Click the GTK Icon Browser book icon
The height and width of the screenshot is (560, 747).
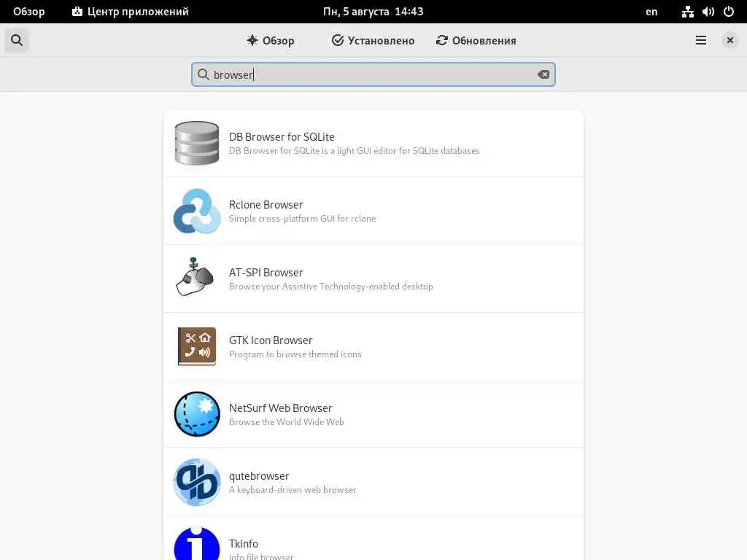pyautogui.click(x=197, y=346)
